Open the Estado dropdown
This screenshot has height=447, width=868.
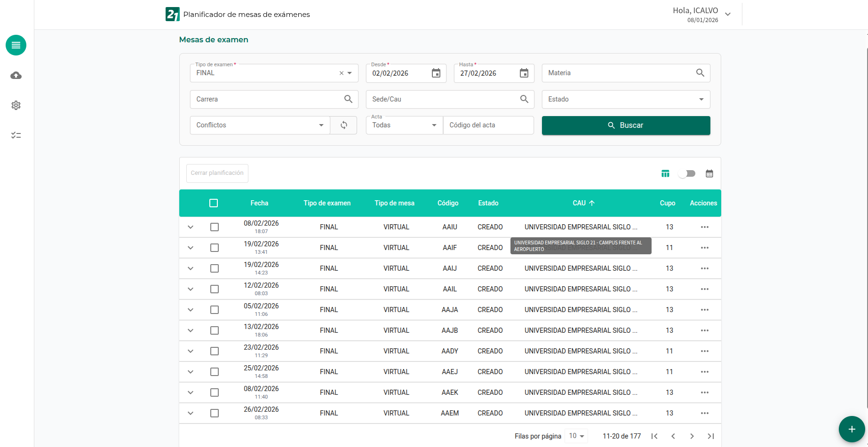click(x=625, y=99)
